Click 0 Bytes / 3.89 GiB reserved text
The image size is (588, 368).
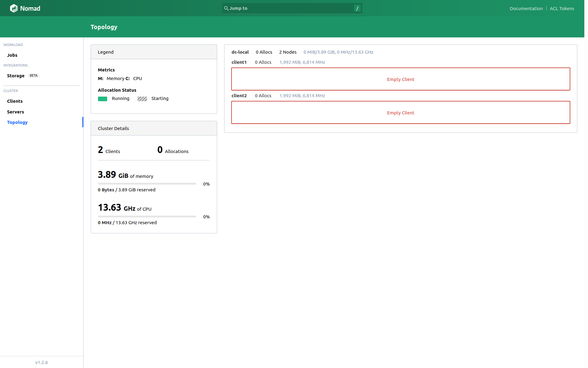[126, 190]
